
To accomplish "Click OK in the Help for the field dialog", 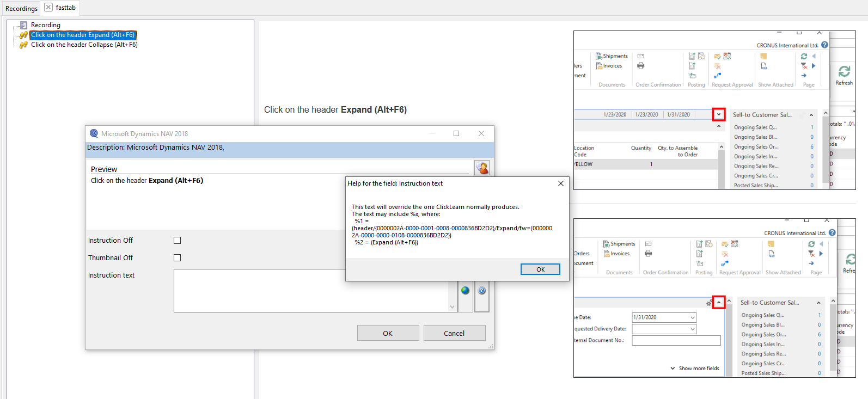I will coord(540,269).
